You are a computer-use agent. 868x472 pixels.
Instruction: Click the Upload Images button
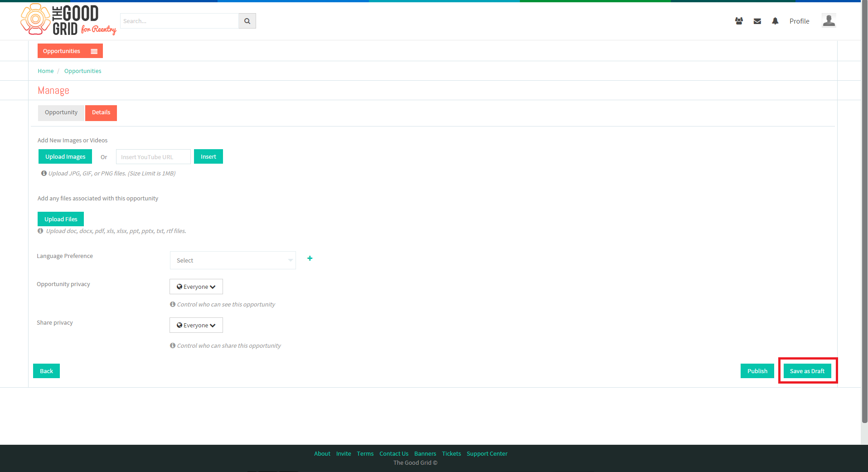tap(65, 156)
